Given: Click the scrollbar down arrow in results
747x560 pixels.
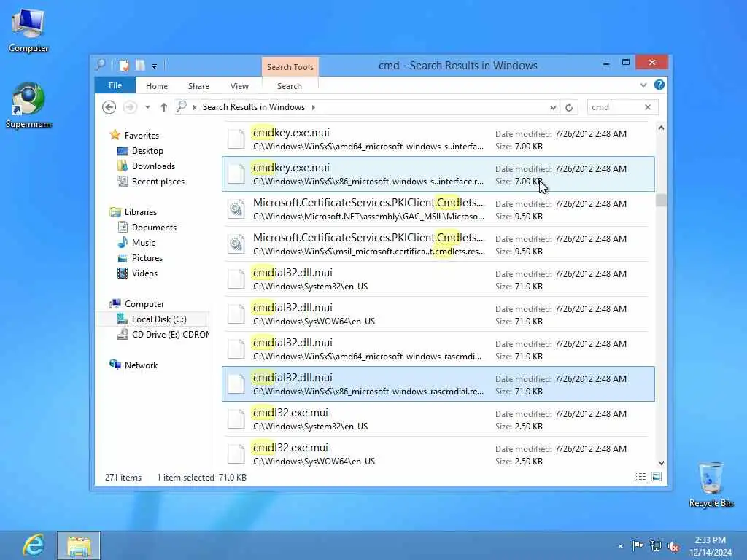Looking at the screenshot, I should (x=661, y=462).
